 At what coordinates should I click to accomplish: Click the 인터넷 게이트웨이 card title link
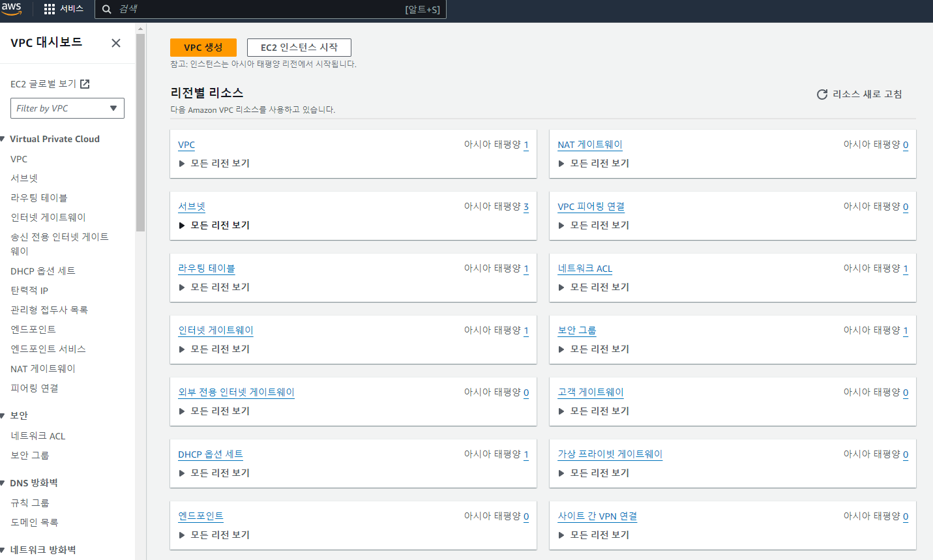[216, 331]
